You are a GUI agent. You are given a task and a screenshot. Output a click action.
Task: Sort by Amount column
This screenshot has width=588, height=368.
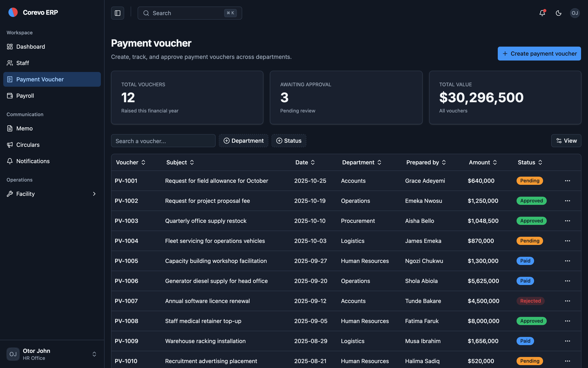pyautogui.click(x=483, y=162)
